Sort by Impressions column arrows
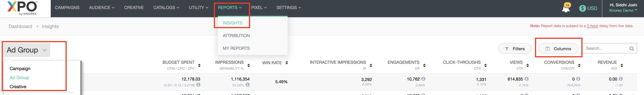The image size is (644, 95). (x=248, y=66)
